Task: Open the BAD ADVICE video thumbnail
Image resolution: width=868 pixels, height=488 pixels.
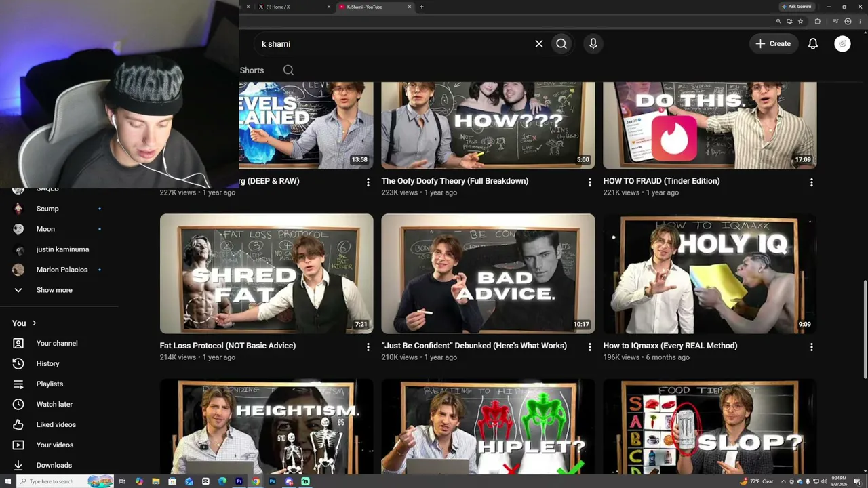Action: pos(488,274)
